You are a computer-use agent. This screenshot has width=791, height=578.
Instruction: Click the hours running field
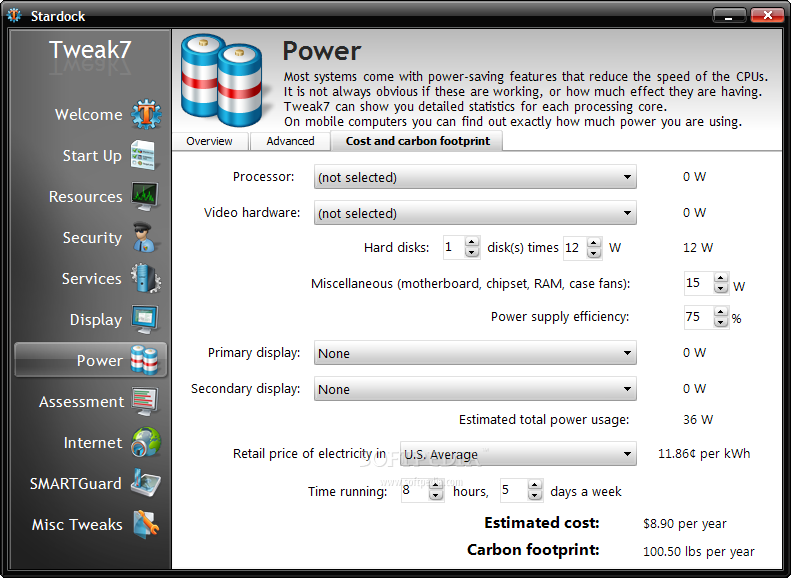[415, 490]
